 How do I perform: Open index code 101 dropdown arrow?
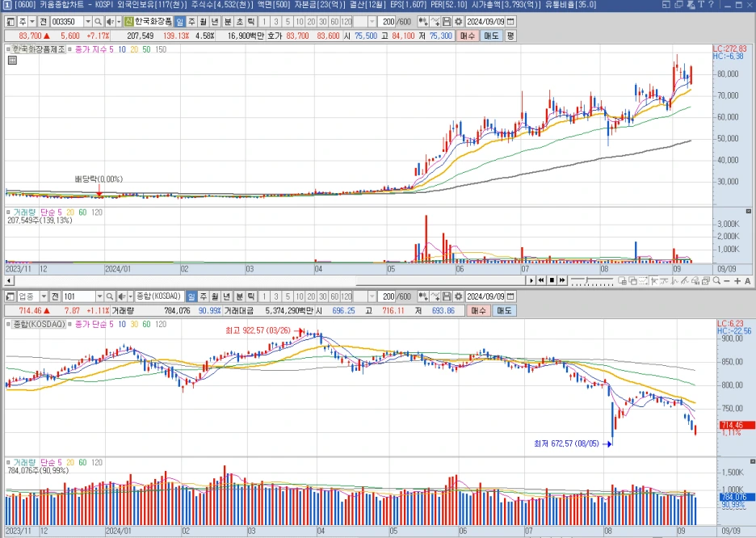(x=100, y=296)
